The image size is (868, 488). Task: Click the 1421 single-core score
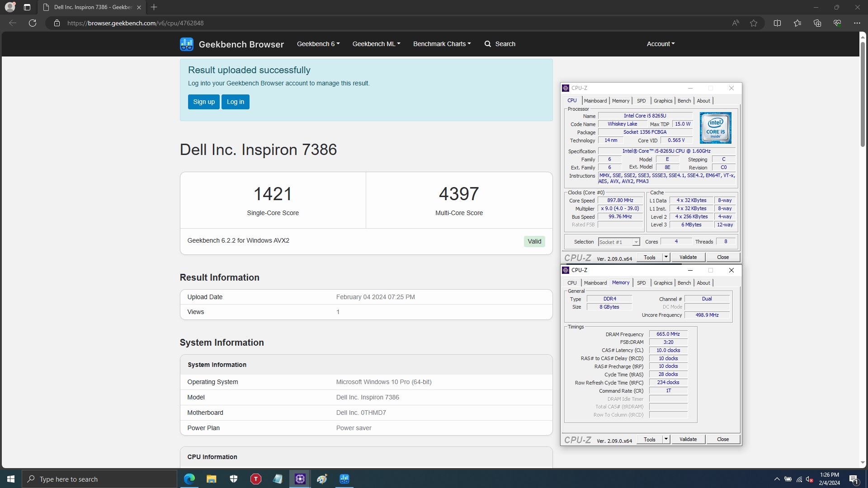tap(273, 194)
